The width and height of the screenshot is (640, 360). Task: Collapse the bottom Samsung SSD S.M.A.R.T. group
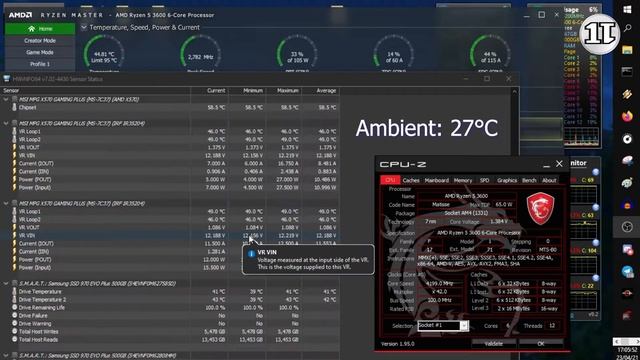pyautogui.click(x=6, y=356)
